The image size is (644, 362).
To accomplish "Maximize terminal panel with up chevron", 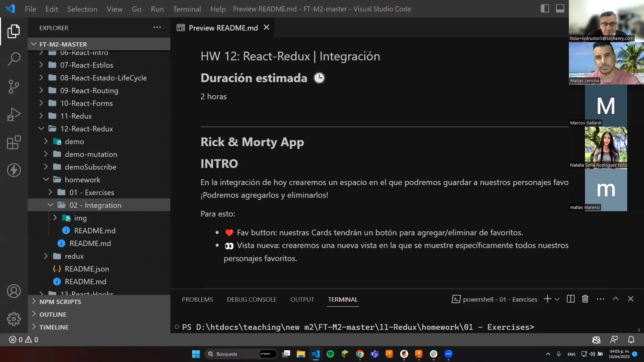I will 616,299.
